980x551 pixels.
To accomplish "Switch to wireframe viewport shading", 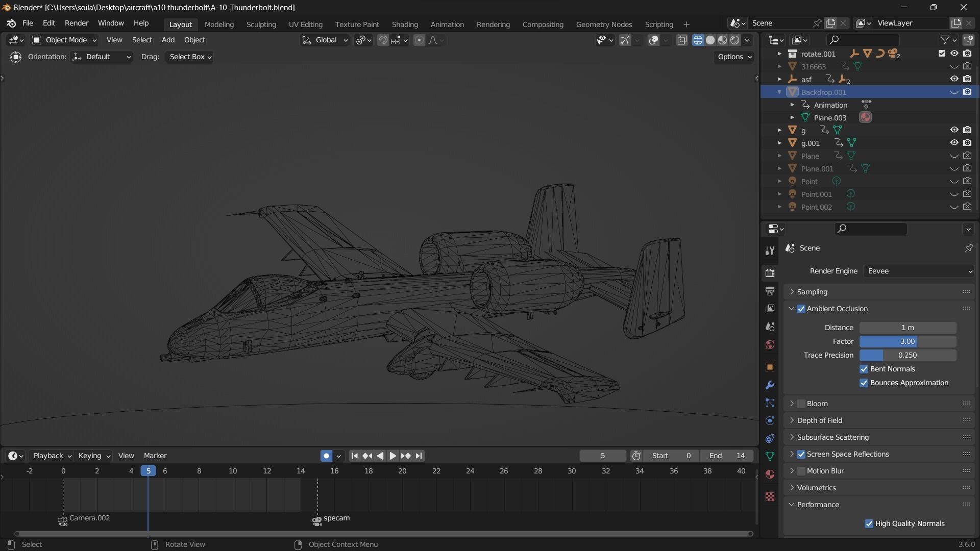I will click(x=698, y=40).
